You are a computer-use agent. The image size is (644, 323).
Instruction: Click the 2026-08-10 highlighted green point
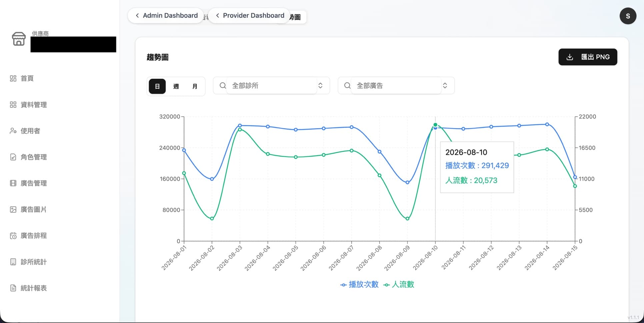(x=435, y=125)
